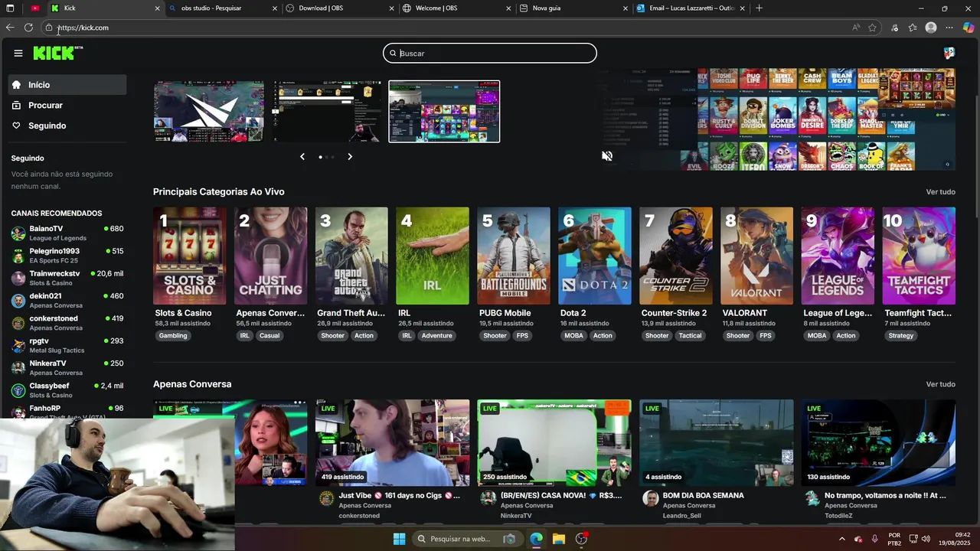Viewport: 980px width, 551px height.
Task: Open the Teamfight Tactics category card
Action: [x=919, y=256]
